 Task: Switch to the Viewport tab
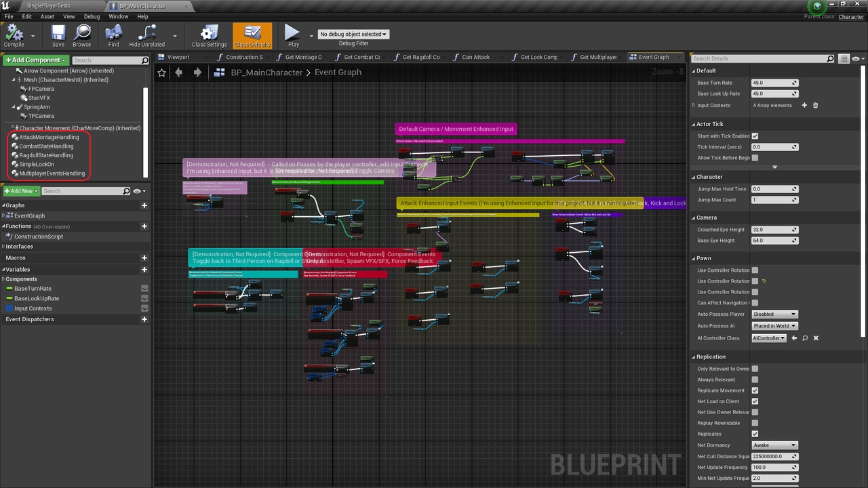click(178, 57)
